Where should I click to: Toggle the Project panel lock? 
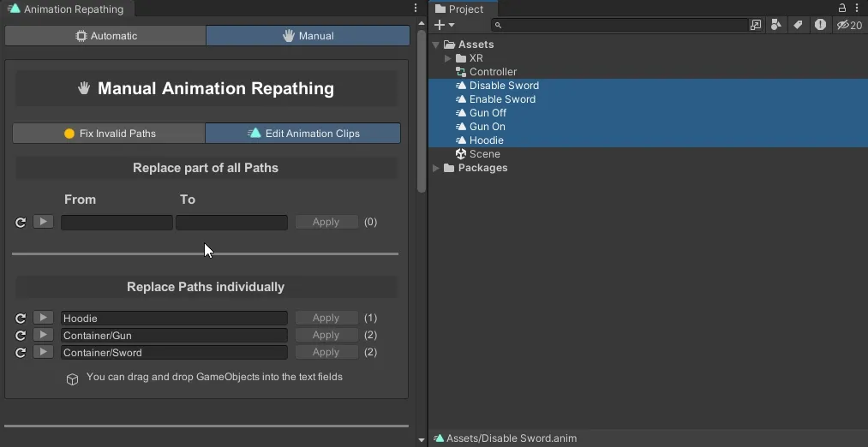tap(842, 9)
